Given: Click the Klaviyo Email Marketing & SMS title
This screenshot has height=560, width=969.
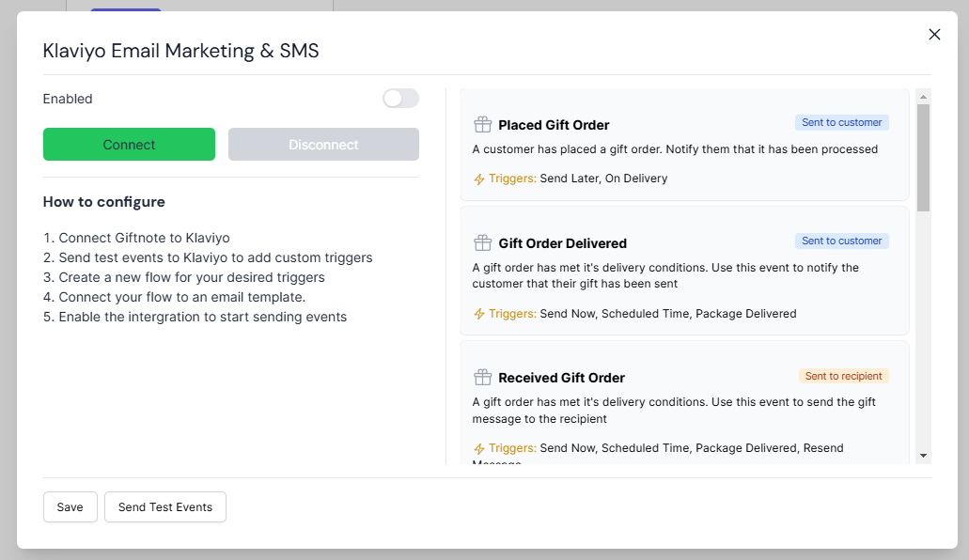Looking at the screenshot, I should point(180,51).
